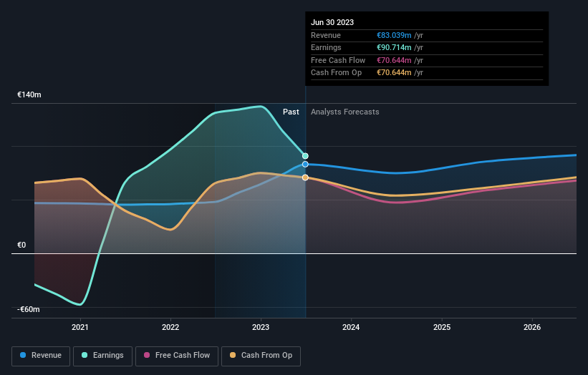Click the Analysts Forecasts label
Viewport: 588px width, 375px height.
[x=345, y=112]
